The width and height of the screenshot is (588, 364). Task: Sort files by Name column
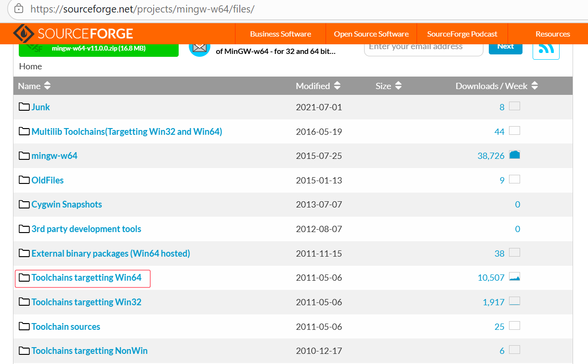click(x=34, y=86)
